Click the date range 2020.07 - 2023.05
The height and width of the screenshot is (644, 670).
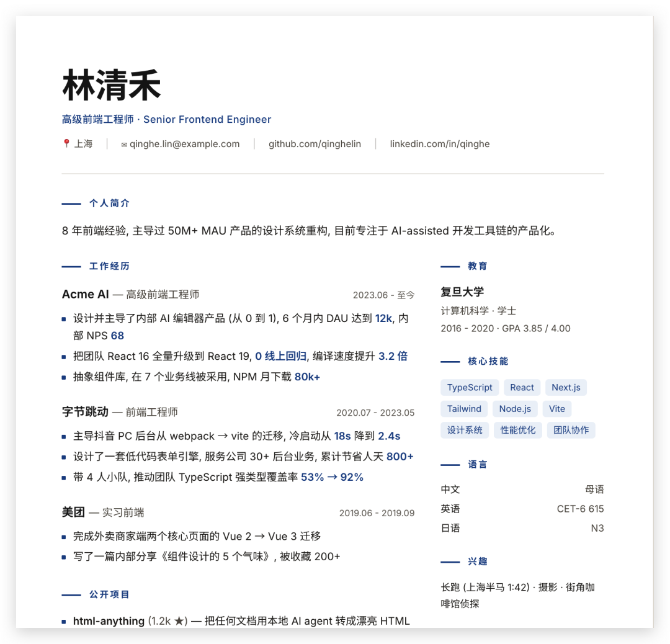(375, 413)
